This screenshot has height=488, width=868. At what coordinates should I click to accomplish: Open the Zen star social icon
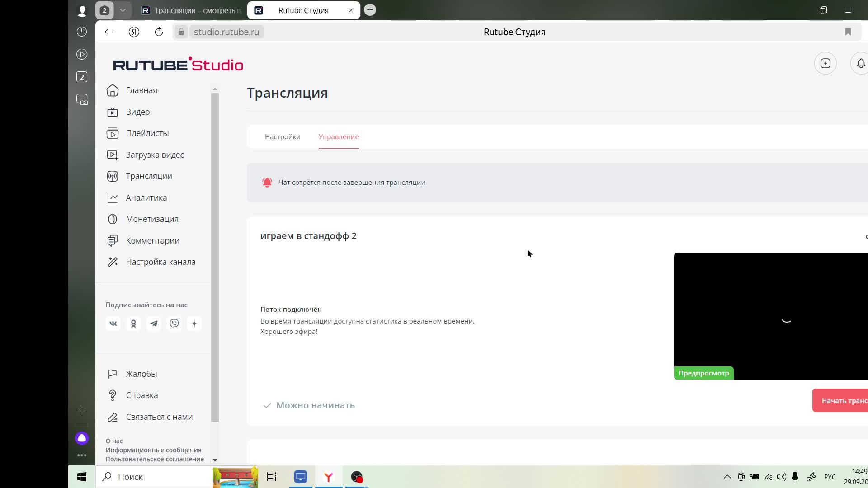pos(194,324)
